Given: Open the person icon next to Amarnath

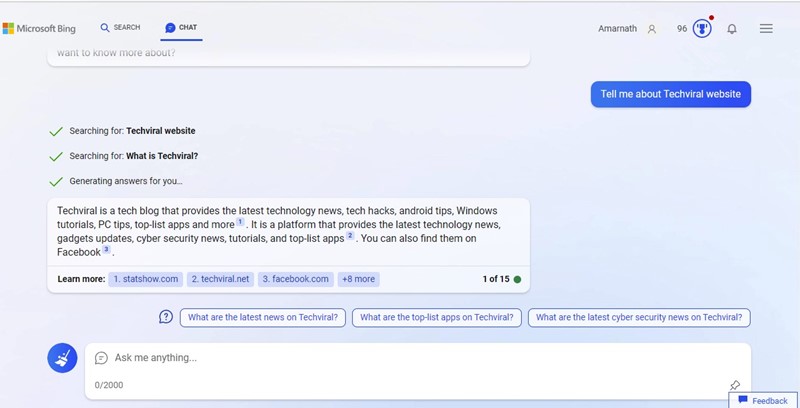Looking at the screenshot, I should [x=652, y=29].
